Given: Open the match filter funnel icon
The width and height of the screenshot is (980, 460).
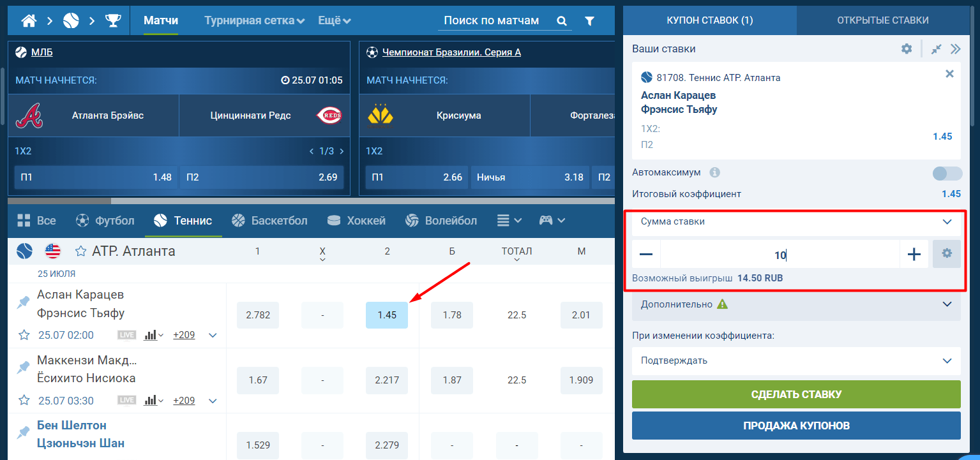Looking at the screenshot, I should tap(589, 21).
